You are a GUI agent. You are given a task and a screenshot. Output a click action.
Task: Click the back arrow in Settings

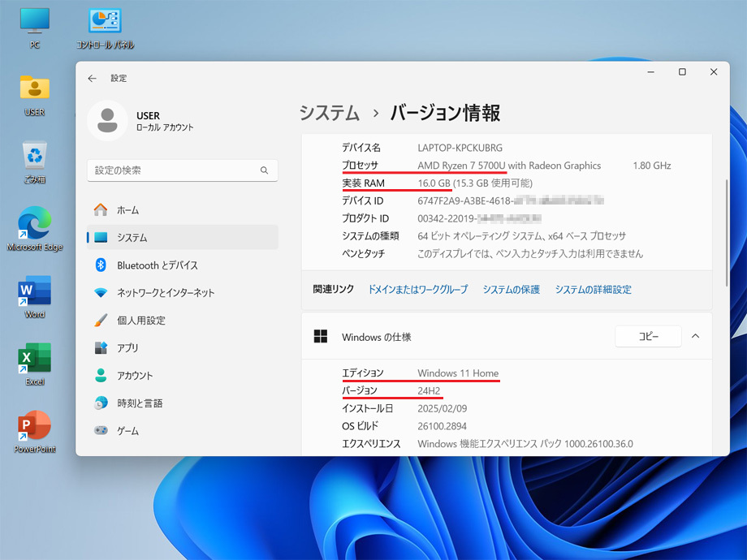click(x=92, y=78)
